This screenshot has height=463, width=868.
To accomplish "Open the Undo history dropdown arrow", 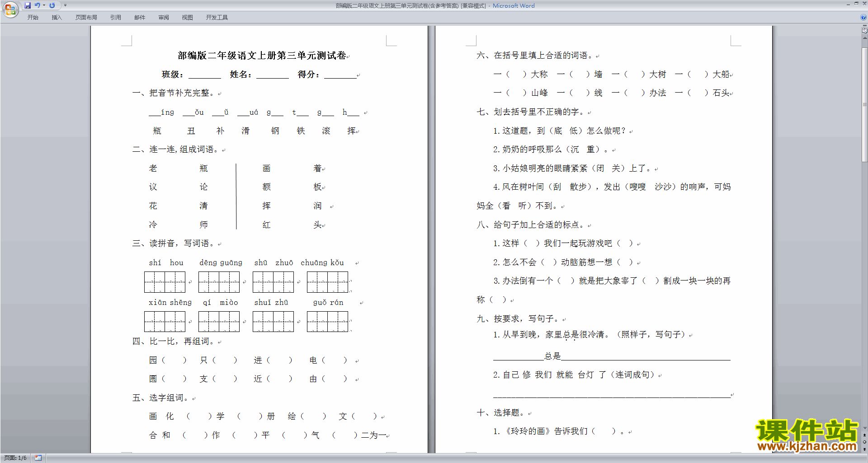I will pos(44,5).
